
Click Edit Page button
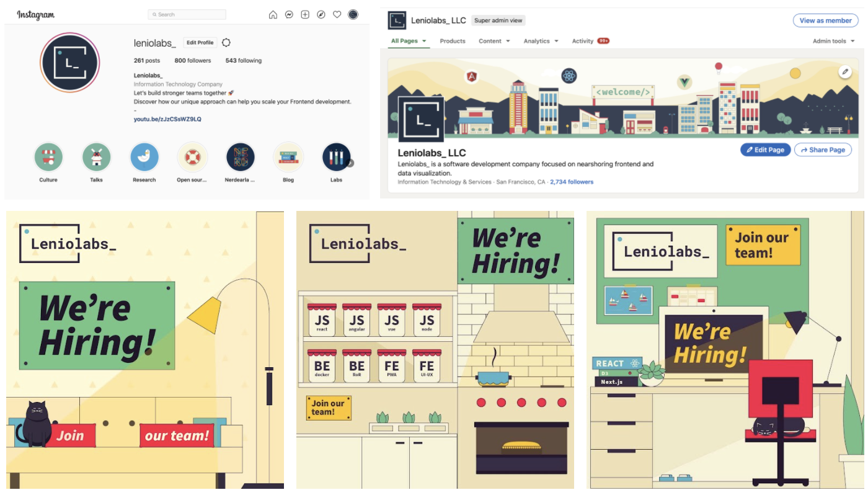click(x=765, y=149)
